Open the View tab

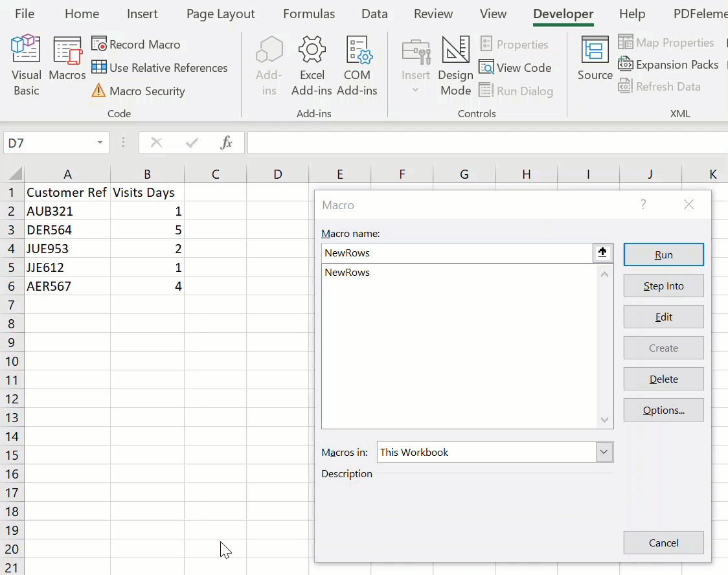pos(493,14)
